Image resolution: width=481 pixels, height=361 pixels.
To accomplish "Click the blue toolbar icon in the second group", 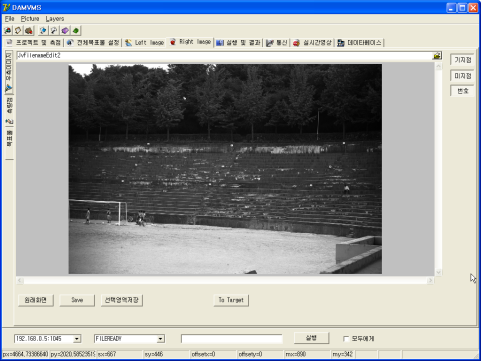I will [43, 31].
